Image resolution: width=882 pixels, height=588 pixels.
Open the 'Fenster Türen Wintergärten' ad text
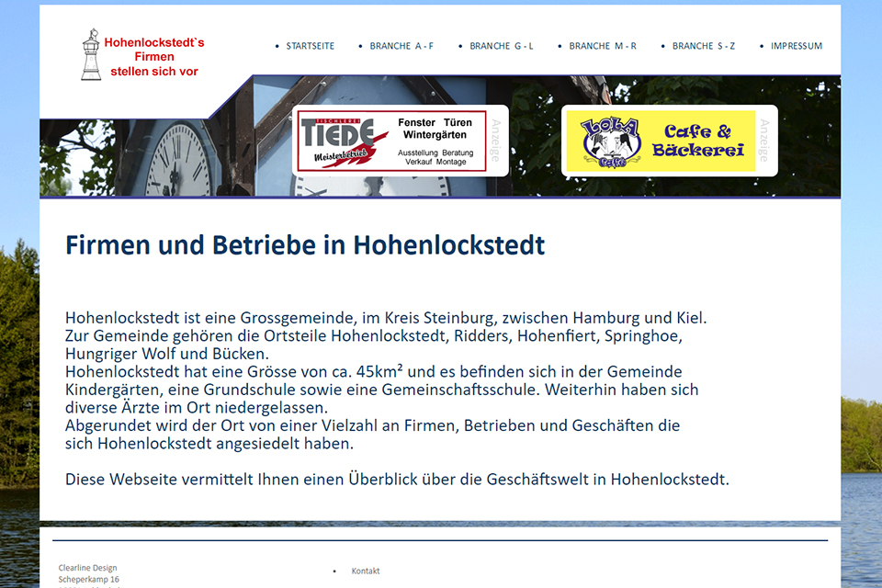pyautogui.click(x=435, y=129)
